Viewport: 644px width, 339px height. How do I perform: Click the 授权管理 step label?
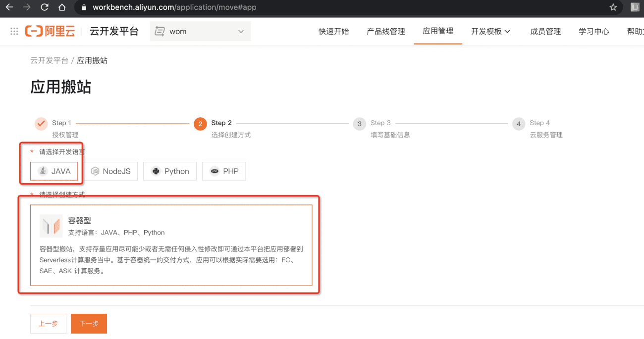65,135
